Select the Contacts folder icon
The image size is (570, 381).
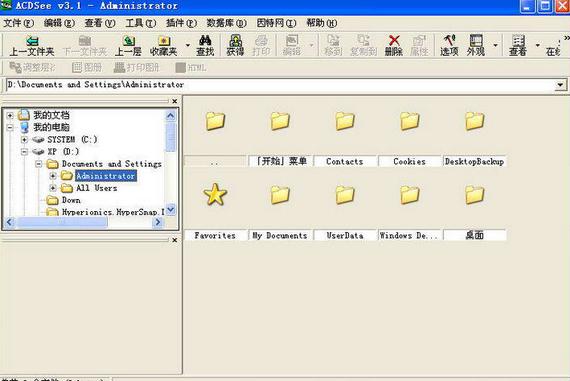point(345,121)
